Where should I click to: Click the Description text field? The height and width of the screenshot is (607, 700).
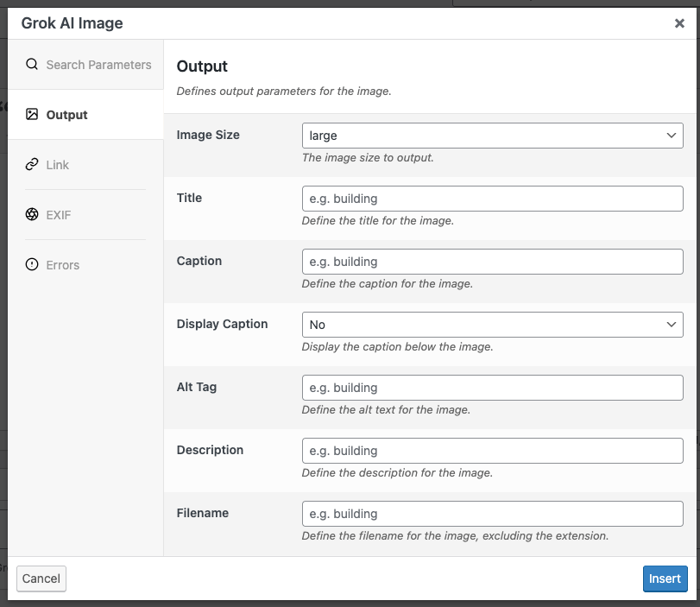[492, 451]
